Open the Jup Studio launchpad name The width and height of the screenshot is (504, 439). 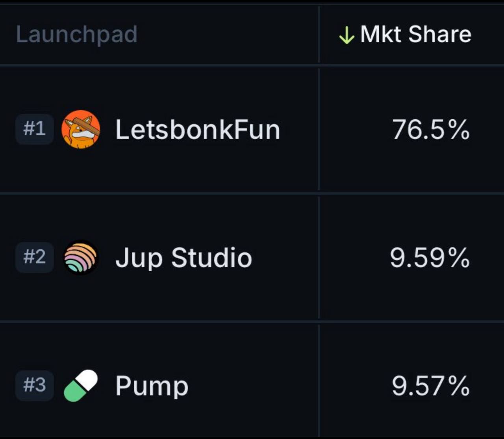click(x=183, y=258)
